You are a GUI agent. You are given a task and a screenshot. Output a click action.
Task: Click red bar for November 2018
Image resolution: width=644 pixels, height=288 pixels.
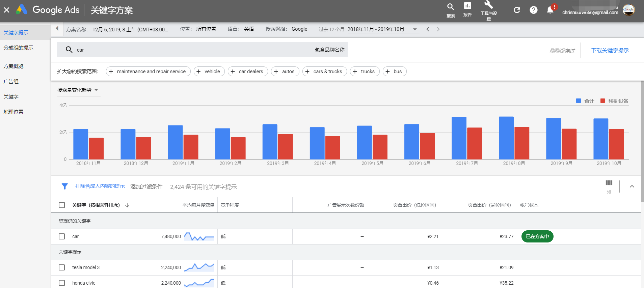click(96, 148)
